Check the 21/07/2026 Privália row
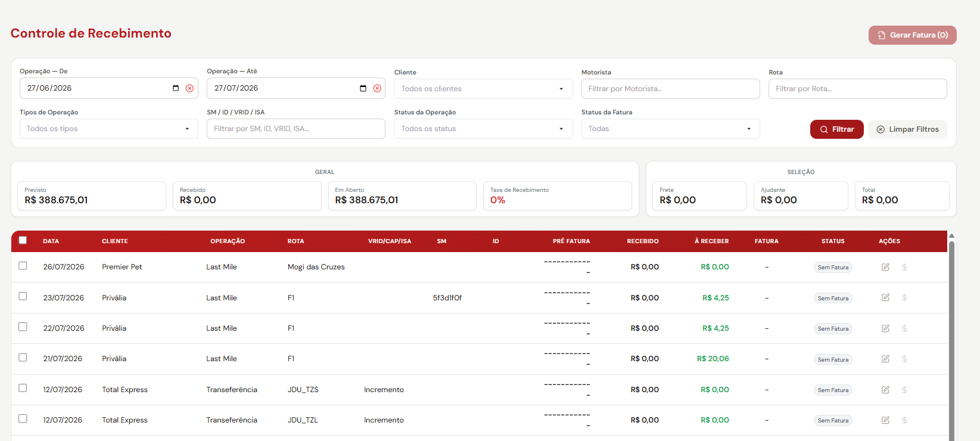Viewport: 980px width, 441px height. [23, 358]
